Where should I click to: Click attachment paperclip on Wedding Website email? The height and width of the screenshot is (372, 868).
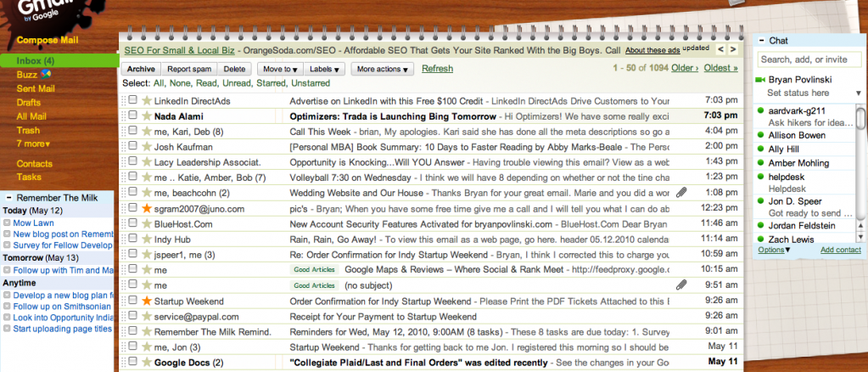click(681, 193)
